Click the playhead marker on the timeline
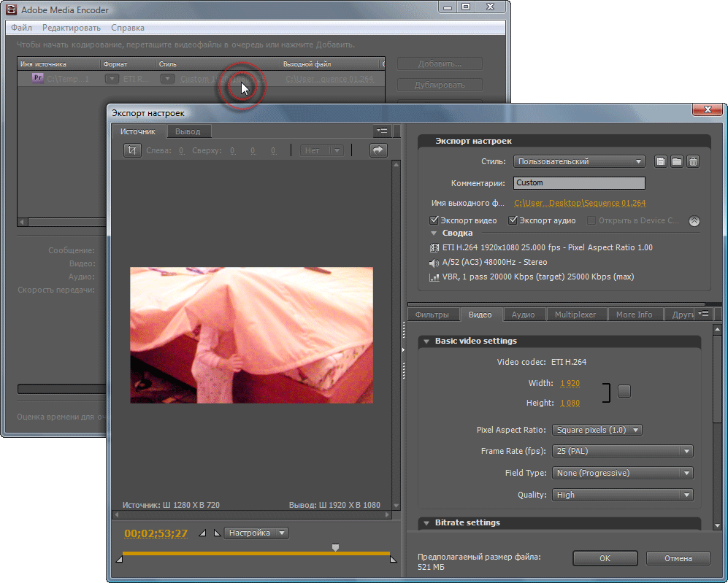 (x=335, y=547)
